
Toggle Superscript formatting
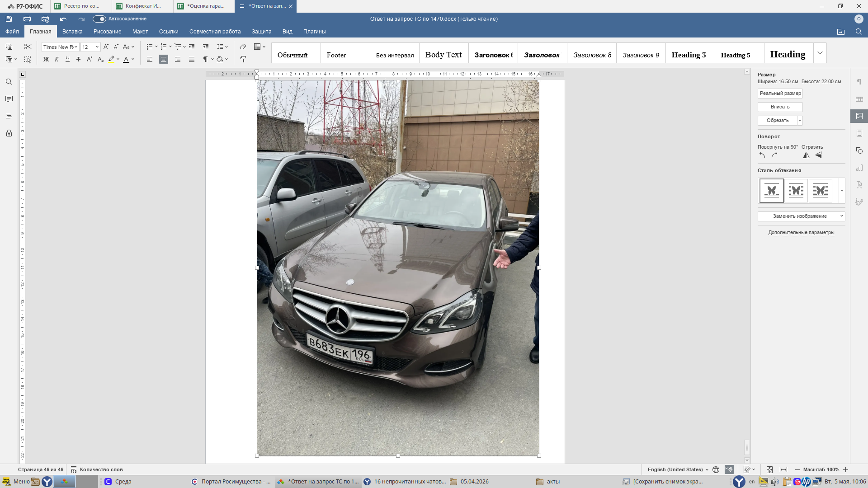coord(90,59)
